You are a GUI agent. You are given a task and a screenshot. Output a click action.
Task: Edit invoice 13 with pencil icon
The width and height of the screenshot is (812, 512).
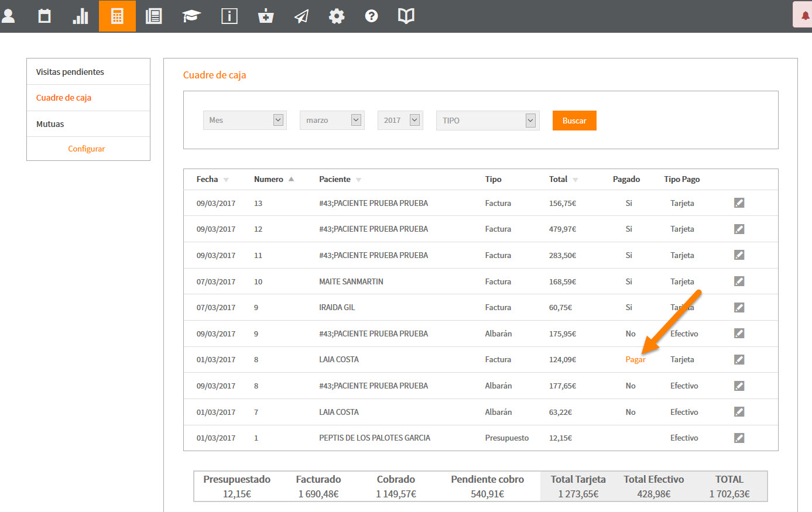click(x=739, y=202)
